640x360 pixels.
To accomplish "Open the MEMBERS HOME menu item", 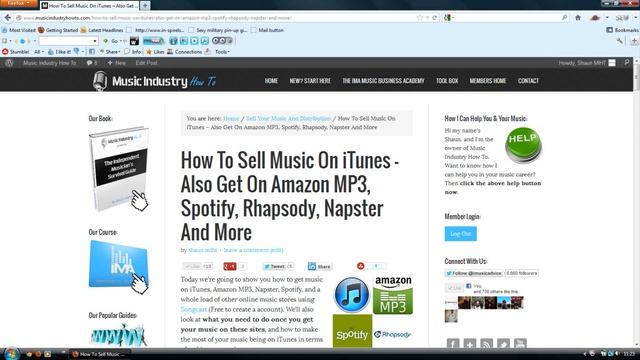I will [x=488, y=81].
